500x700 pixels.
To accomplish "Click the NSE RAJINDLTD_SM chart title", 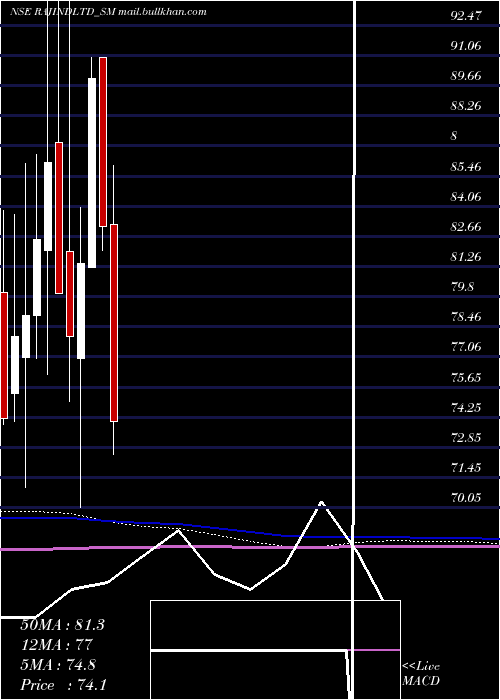I will coord(108,12).
